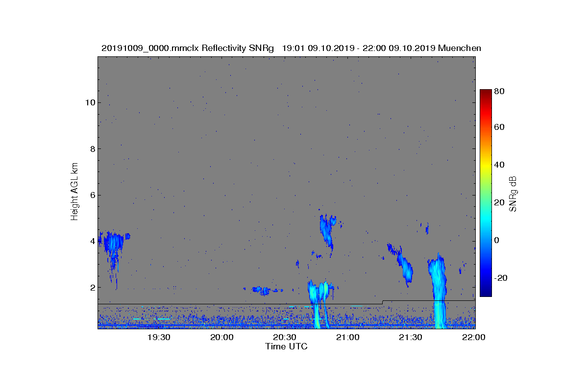Click the height tick label '4'
Screen dimensions: 588x392
point(92,241)
